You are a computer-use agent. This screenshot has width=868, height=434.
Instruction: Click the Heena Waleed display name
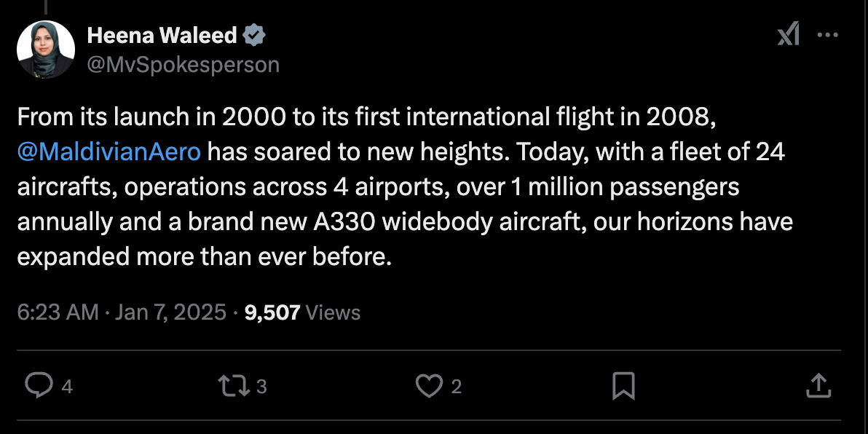[162, 35]
